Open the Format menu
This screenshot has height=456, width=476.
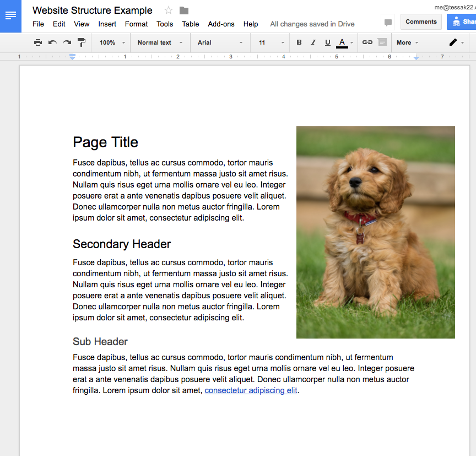(136, 24)
